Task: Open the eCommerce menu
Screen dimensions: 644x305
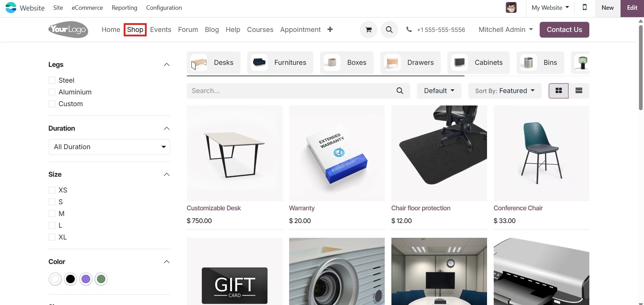Action: tap(87, 8)
